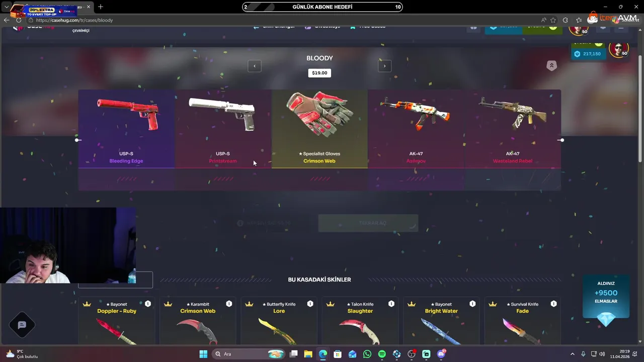The height and width of the screenshot is (362, 644).
Task: Click the microphone tray icon
Action: tap(583, 354)
